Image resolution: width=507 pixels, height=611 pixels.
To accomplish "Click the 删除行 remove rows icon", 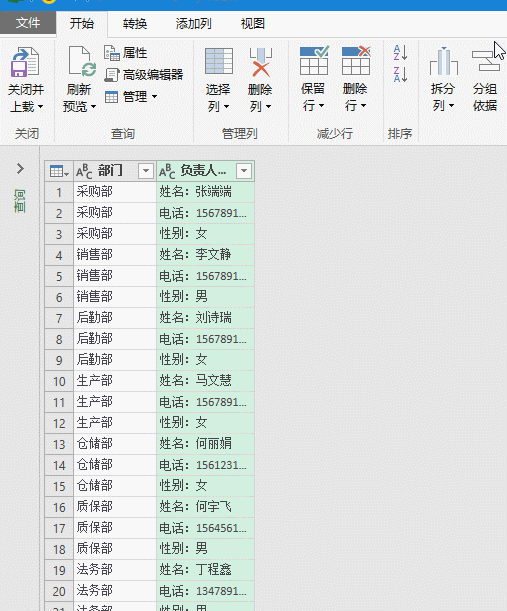I will (356, 60).
